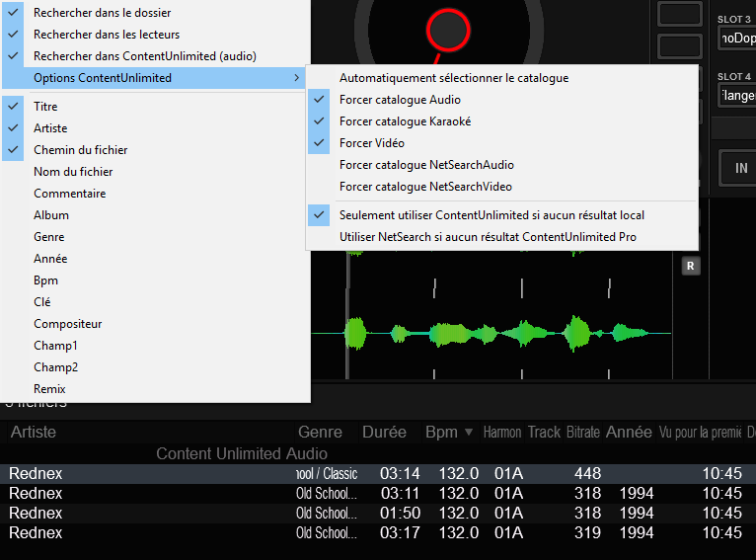The width and height of the screenshot is (756, 560).
Task: Sort by Harmon column header
Action: point(502,432)
